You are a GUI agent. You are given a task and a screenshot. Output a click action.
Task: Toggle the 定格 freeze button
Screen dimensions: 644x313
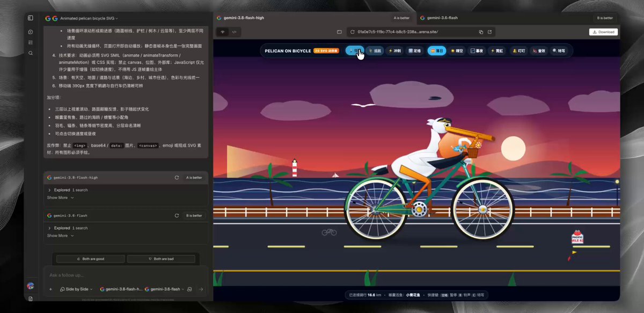pos(414,50)
